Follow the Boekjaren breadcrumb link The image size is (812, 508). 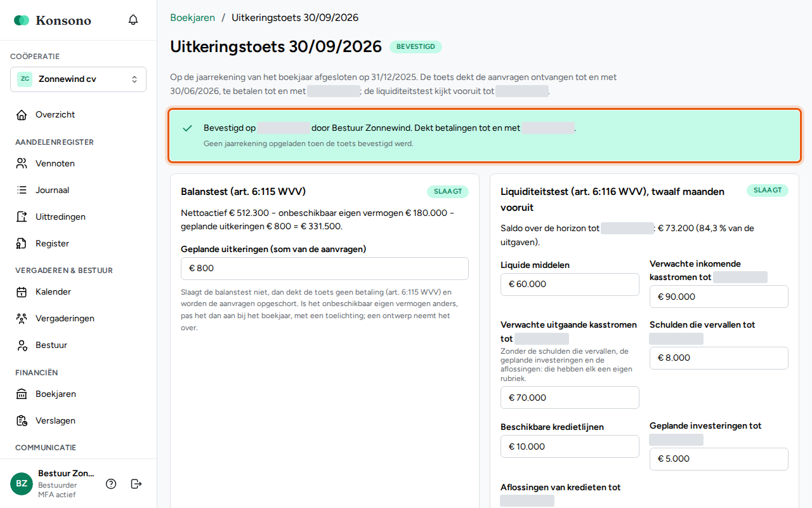click(x=192, y=18)
